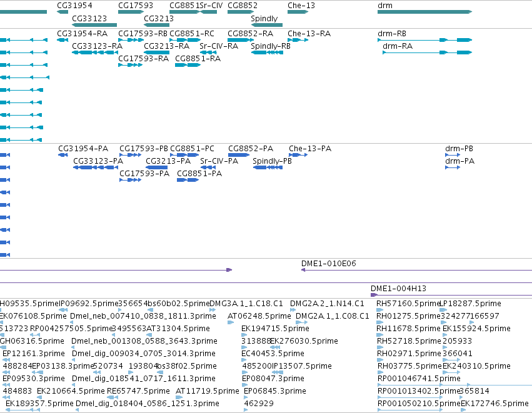Screen dimensions: 532x413
Task: Select EST EK210664.5prime
Action: [x=71, y=391]
